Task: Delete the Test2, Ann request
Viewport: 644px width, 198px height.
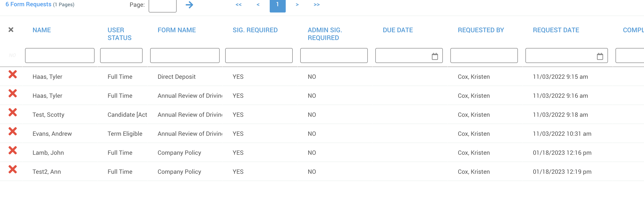Action: [x=13, y=169]
